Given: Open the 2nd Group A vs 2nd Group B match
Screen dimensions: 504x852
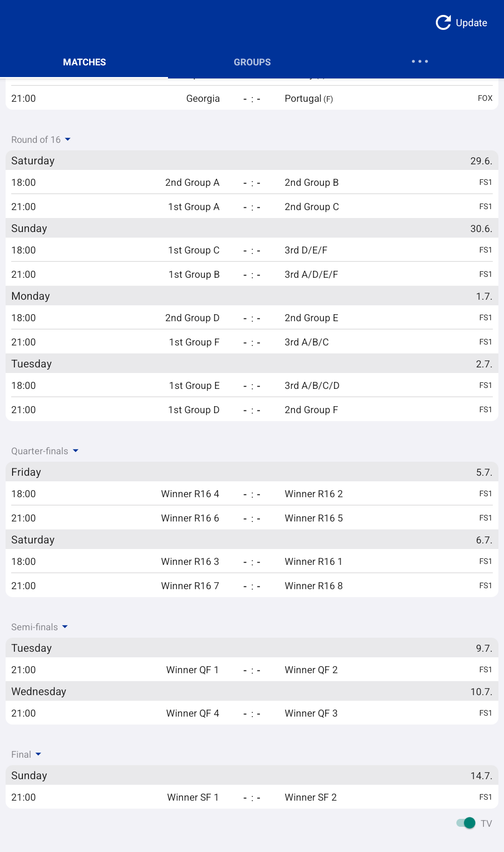Looking at the screenshot, I should point(252,183).
